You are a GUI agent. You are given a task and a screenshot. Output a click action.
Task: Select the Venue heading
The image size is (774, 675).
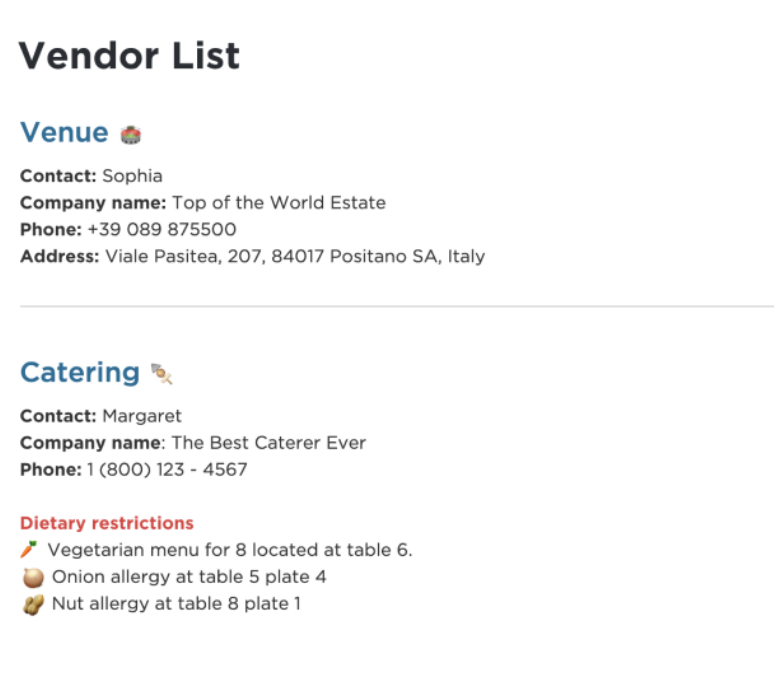click(64, 132)
